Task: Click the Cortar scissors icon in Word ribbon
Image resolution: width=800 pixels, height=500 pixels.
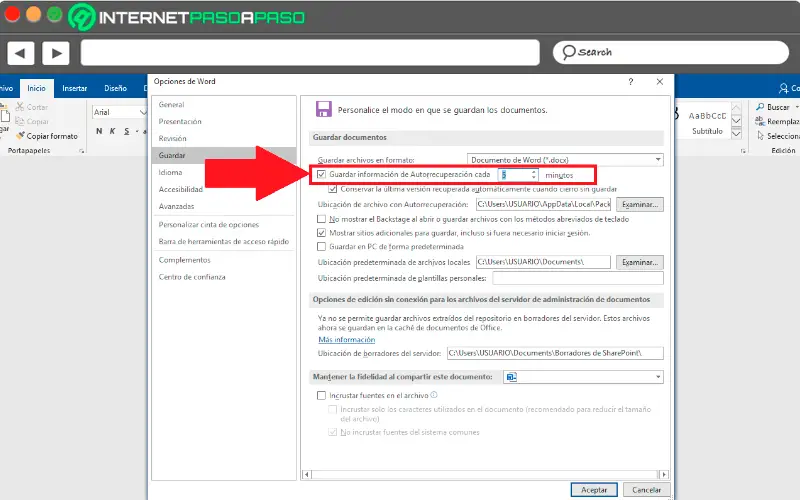Action: [19, 107]
